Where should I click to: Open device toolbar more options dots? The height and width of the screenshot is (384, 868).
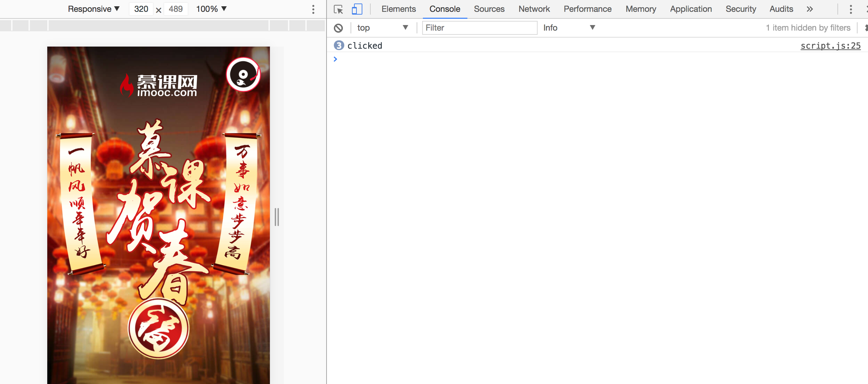pyautogui.click(x=313, y=9)
